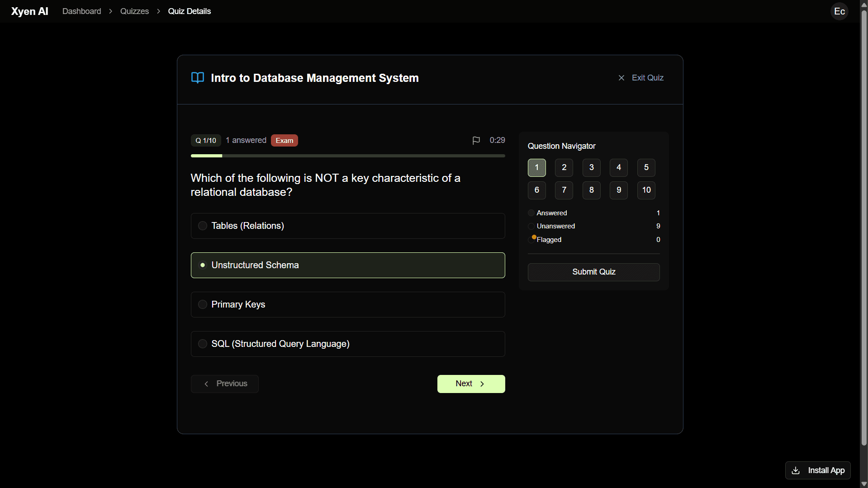868x488 pixels.
Task: Navigate to Dashboard in breadcrumb
Action: (82, 11)
